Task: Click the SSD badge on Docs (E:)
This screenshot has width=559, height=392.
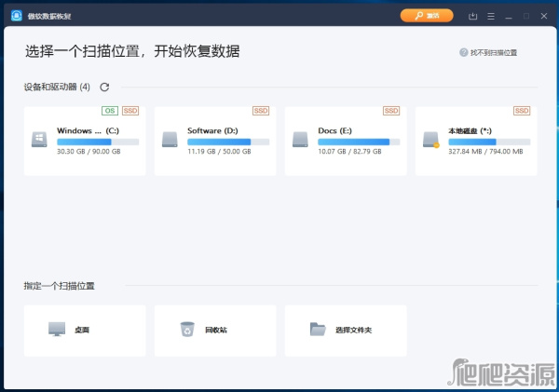Action: 391,111
